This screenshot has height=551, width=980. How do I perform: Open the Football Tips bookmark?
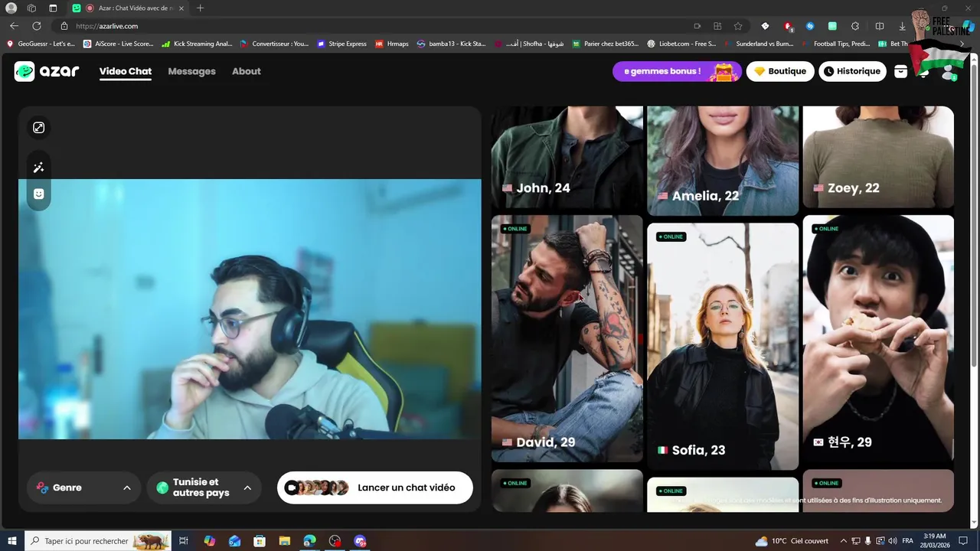point(835,44)
